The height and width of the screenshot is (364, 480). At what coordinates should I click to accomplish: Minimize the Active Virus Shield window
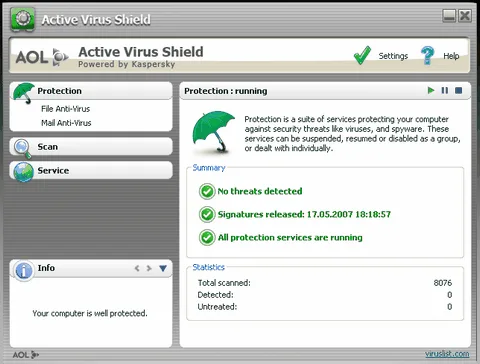(449, 16)
